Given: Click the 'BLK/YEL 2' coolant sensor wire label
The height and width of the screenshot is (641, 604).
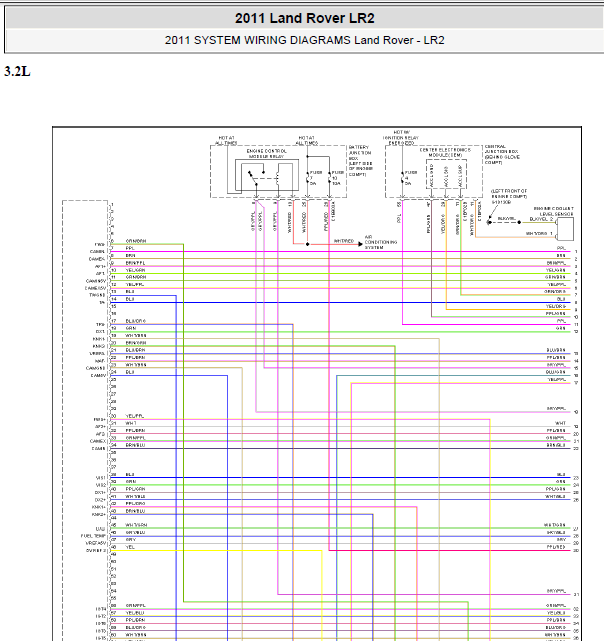Looking at the screenshot, I should 541,219.
